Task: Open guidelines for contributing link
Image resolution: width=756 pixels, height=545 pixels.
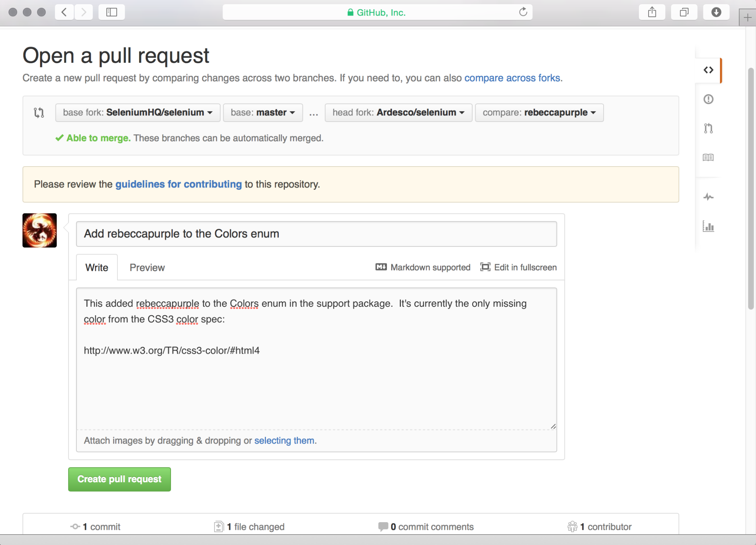Action: (179, 184)
